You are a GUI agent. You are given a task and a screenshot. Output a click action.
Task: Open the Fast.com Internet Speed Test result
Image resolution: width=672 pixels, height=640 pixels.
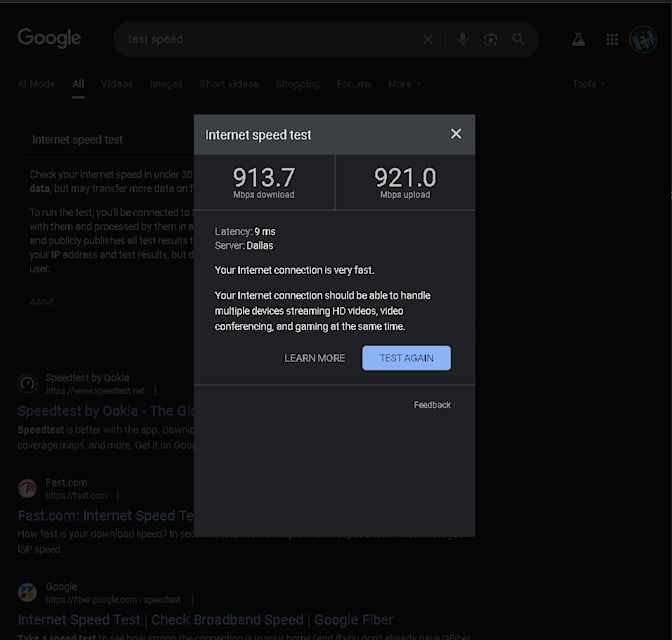point(106,515)
